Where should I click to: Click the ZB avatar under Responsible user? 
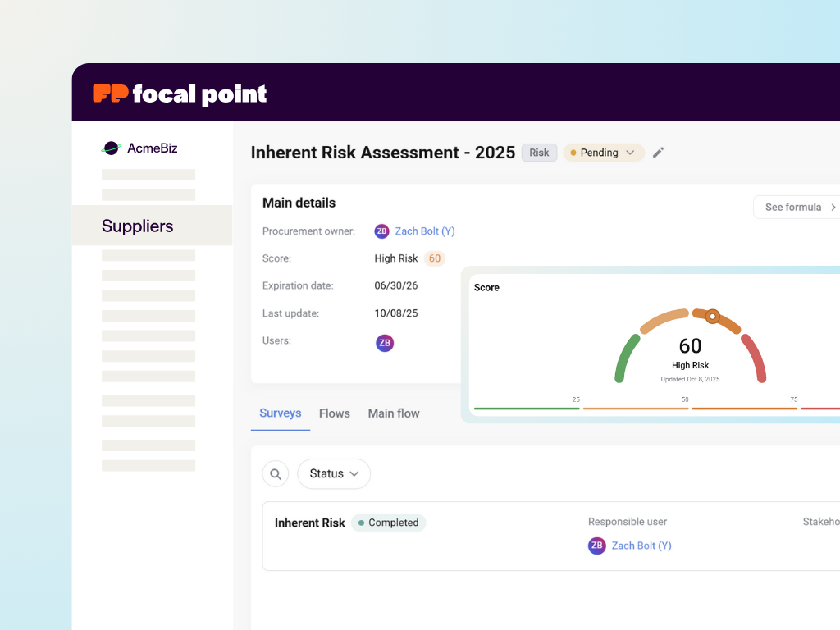click(597, 546)
